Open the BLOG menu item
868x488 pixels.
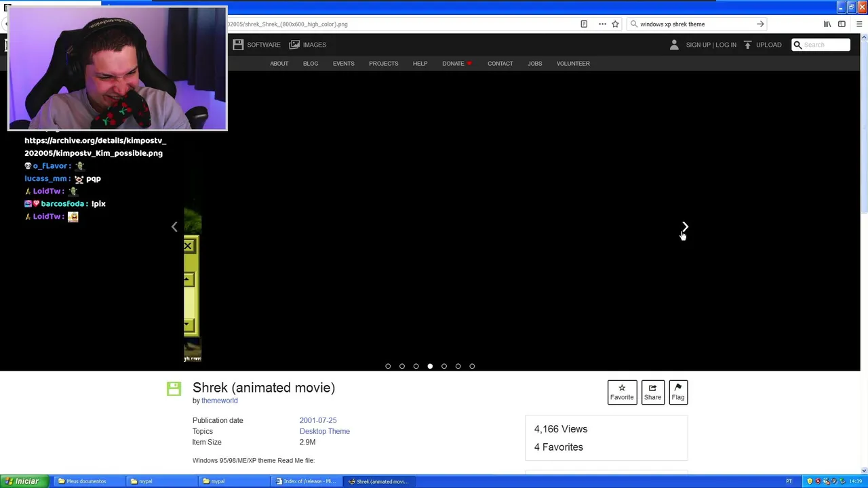point(311,63)
